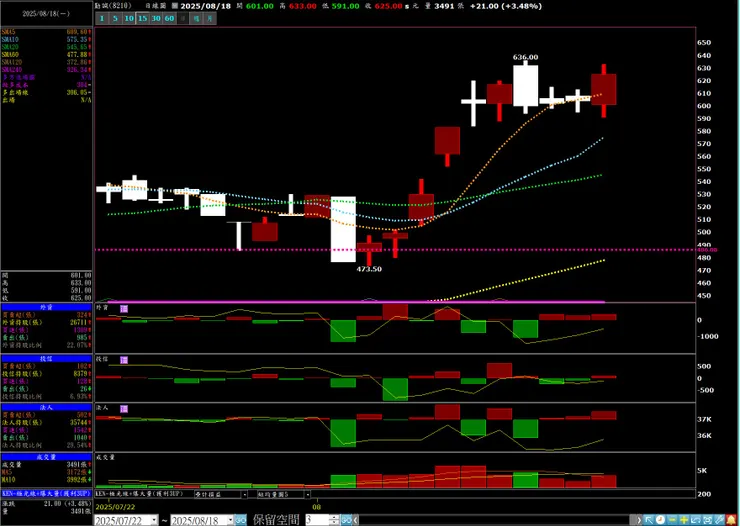This screenshot has height=526, width=740.
Task: Click the orange alert bell icon
Action: pos(732,520)
